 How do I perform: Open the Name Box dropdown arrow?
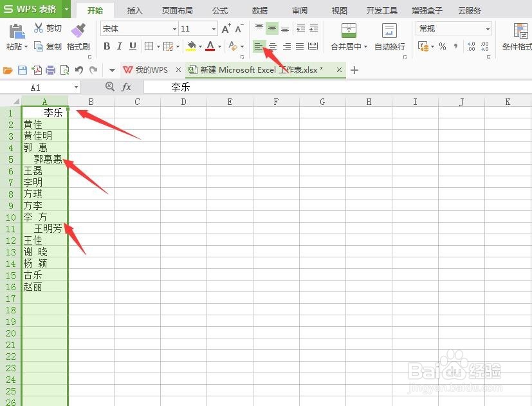pos(77,88)
